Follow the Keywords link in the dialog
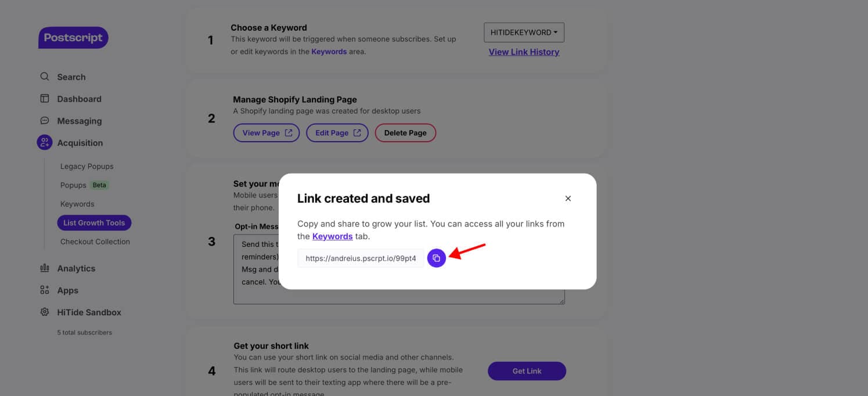 [332, 236]
